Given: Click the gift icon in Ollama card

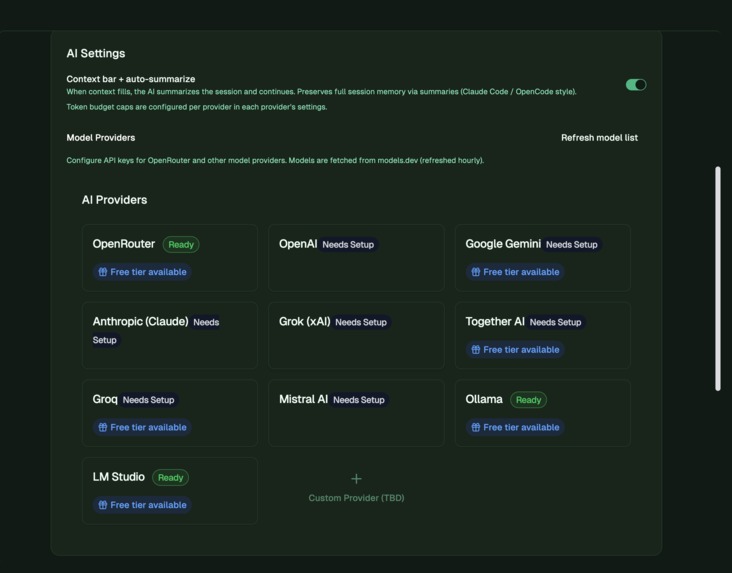Looking at the screenshot, I should coord(476,427).
